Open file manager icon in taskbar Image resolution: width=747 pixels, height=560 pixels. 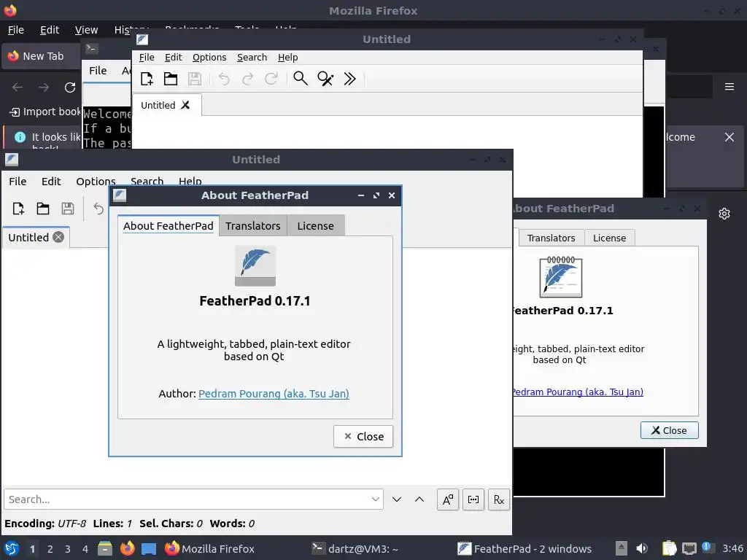pos(105,548)
